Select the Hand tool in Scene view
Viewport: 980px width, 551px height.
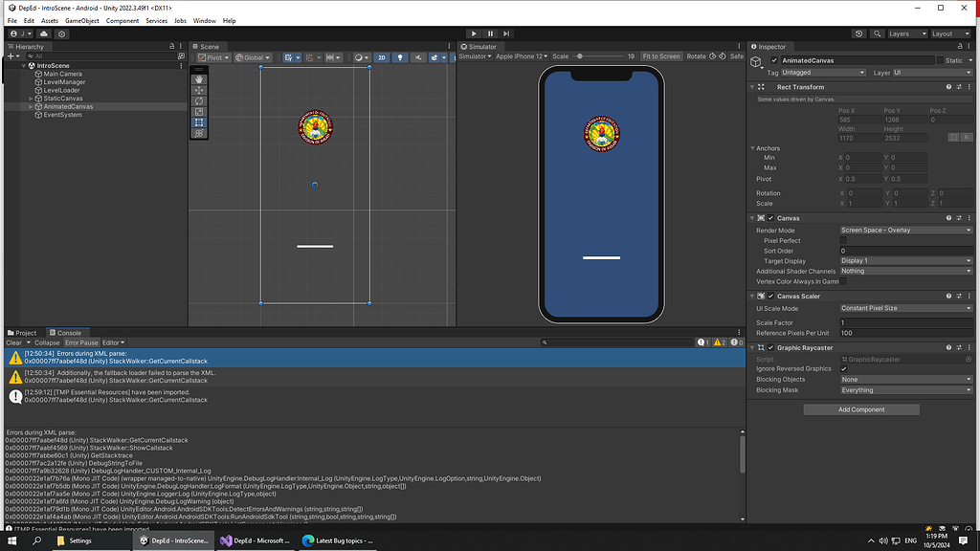(x=199, y=79)
